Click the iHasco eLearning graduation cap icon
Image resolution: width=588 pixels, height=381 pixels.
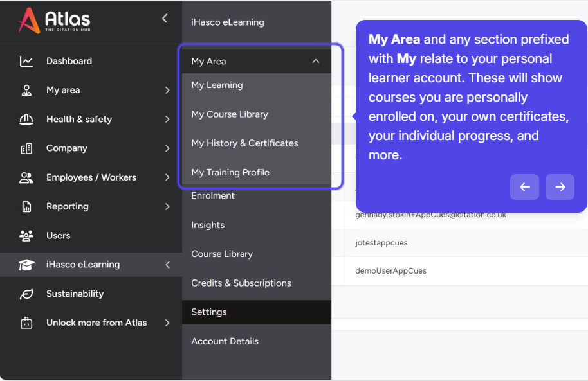26,265
